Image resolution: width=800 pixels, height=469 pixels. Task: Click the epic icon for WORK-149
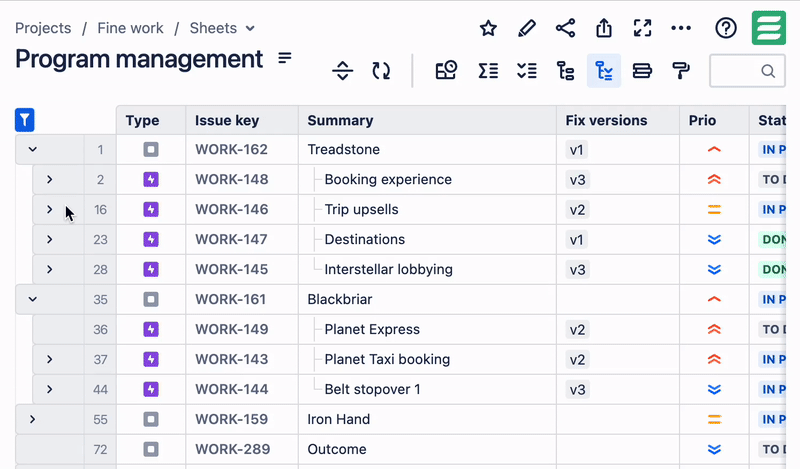[x=151, y=329]
